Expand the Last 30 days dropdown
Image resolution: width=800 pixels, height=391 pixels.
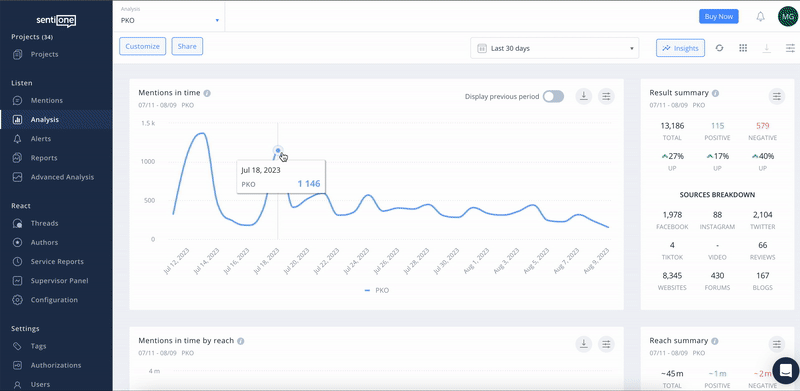point(555,48)
